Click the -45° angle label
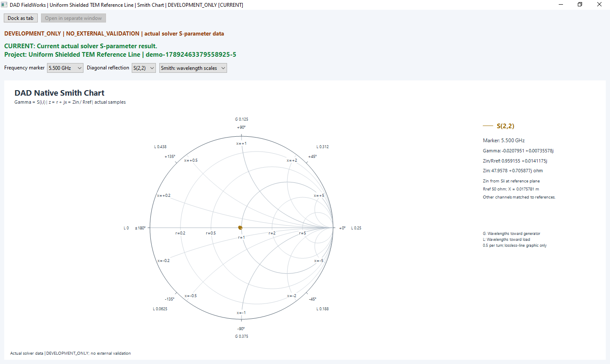 (313, 299)
